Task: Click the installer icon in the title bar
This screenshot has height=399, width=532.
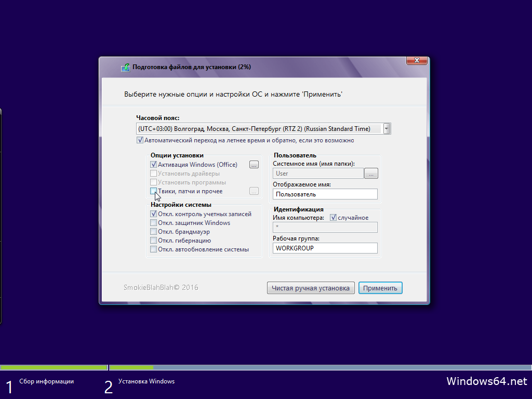Action: [126, 68]
